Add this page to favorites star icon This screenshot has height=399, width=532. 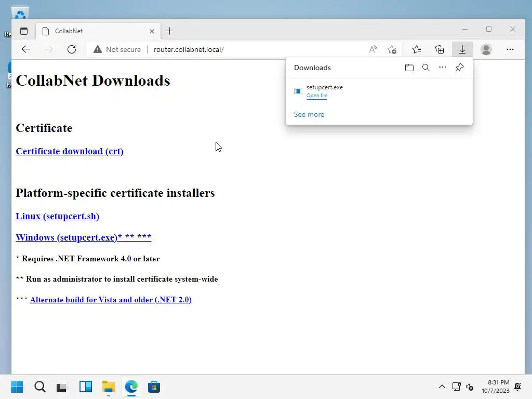coord(392,49)
